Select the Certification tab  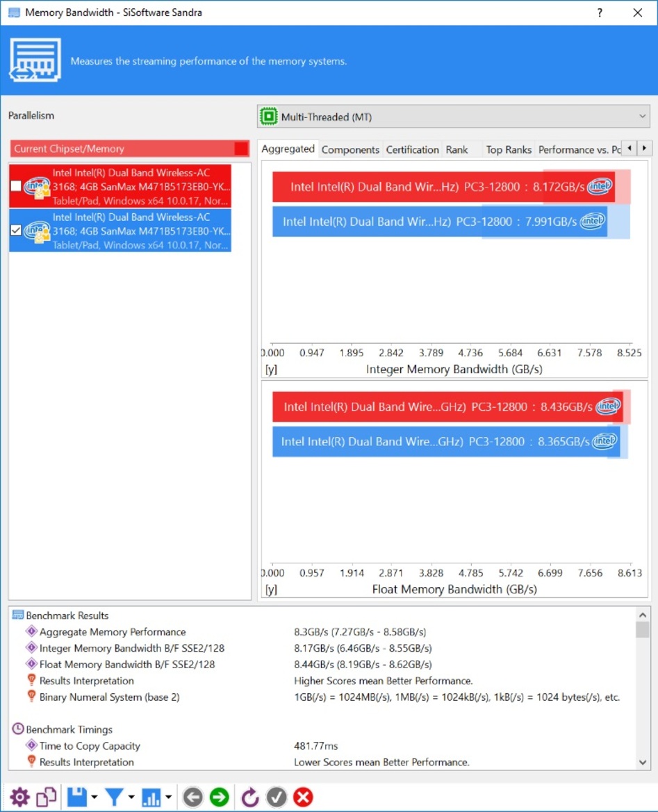point(413,149)
